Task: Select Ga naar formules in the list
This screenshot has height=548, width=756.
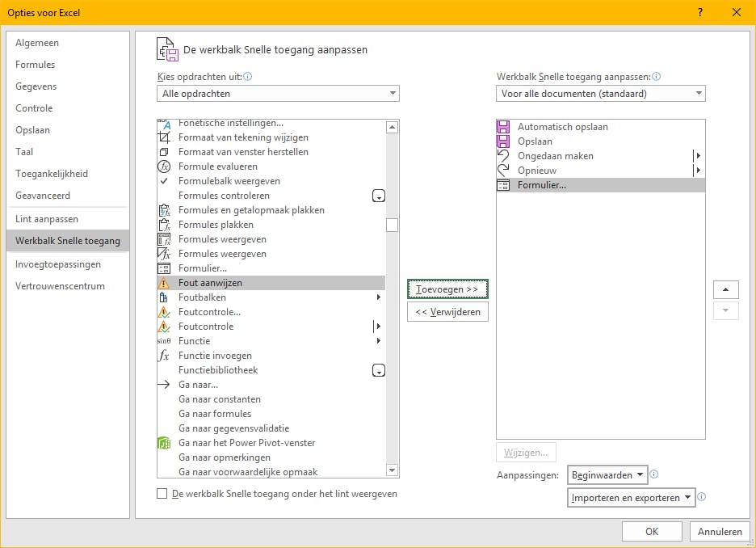Action: click(x=271, y=414)
